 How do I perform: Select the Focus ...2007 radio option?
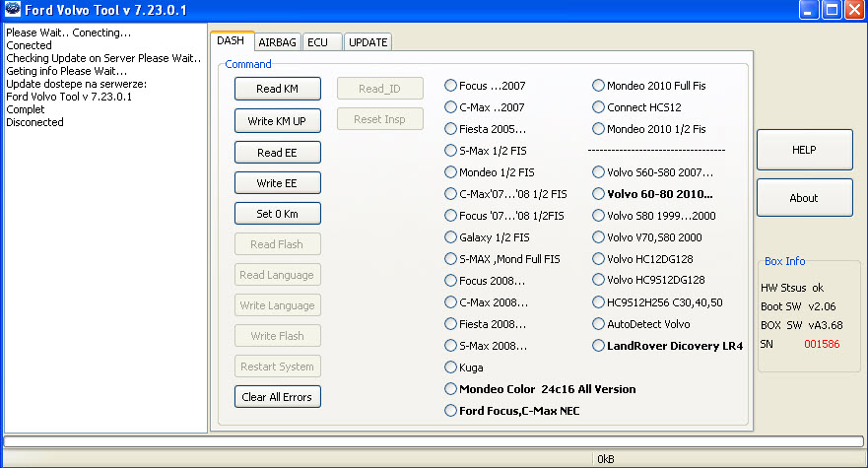485,86
